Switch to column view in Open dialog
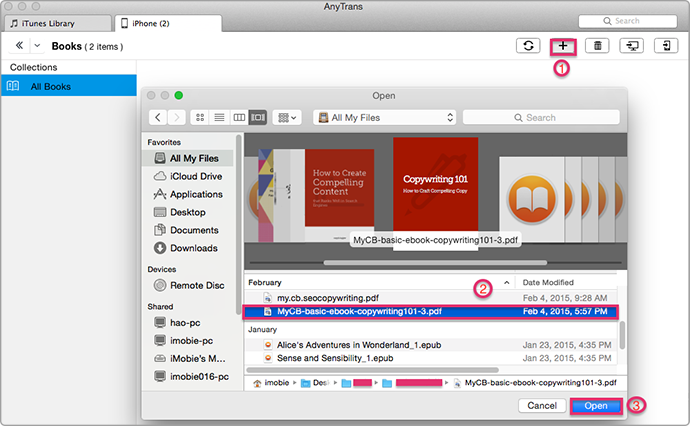Image resolution: width=690 pixels, height=426 pixels. pyautogui.click(x=239, y=118)
